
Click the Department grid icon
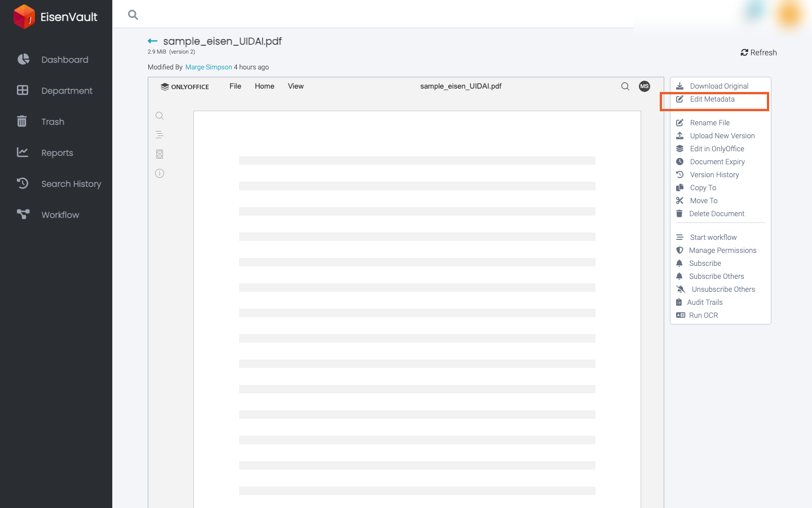tap(23, 90)
